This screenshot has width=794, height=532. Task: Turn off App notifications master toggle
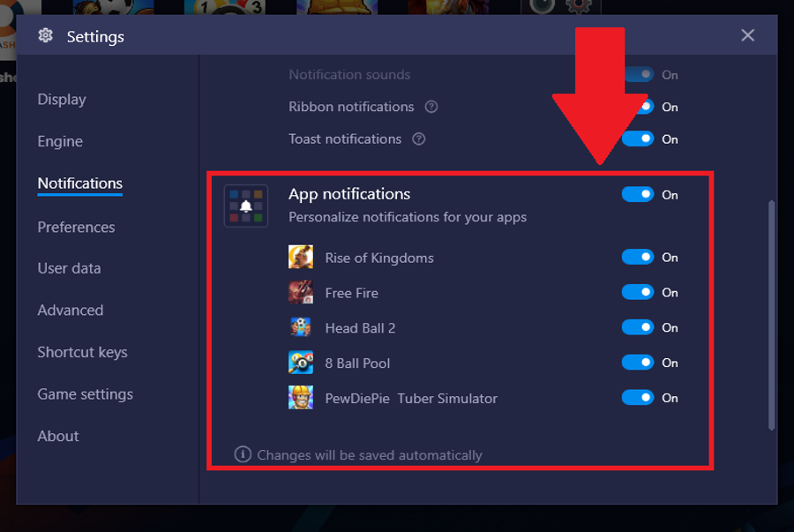coord(638,194)
